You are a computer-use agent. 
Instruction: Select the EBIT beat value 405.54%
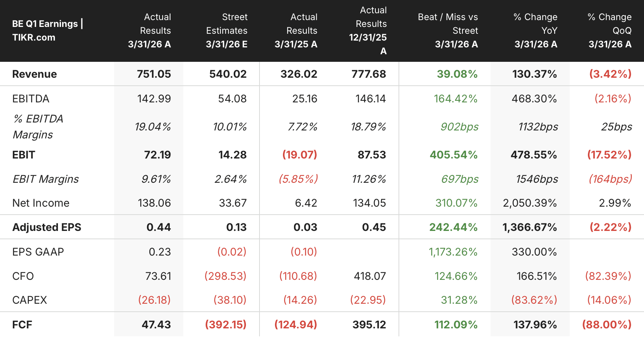pos(453,155)
